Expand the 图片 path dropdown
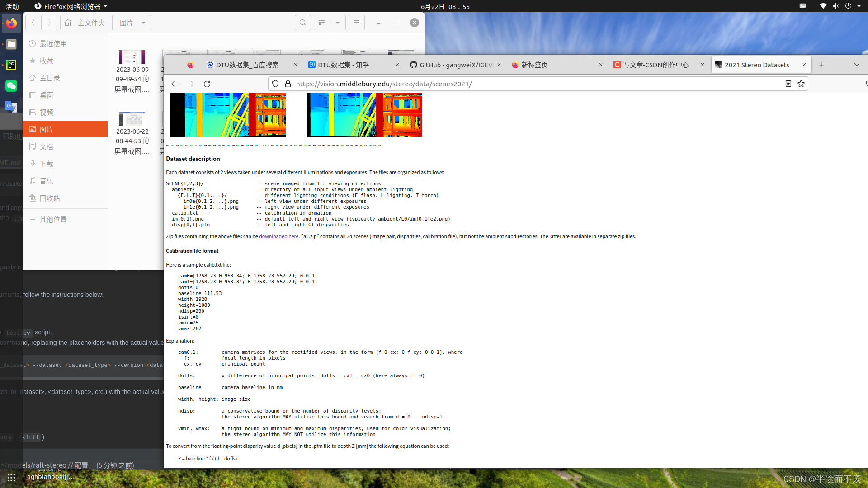 [x=143, y=23]
